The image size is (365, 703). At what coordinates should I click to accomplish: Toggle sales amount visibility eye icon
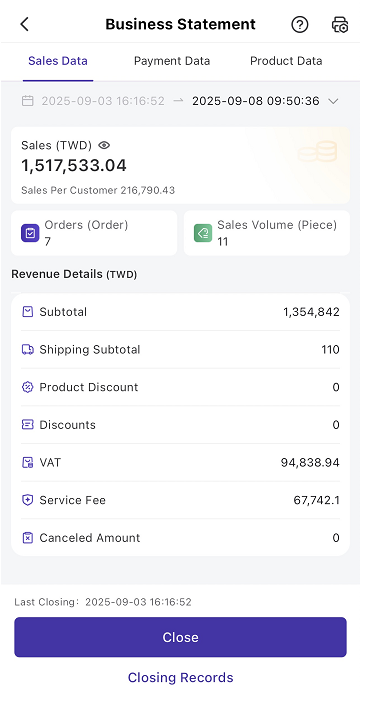(104, 145)
